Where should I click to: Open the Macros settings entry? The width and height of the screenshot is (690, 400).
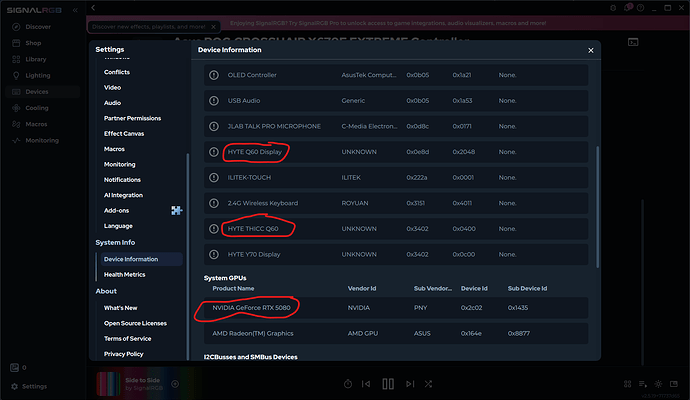pos(114,149)
